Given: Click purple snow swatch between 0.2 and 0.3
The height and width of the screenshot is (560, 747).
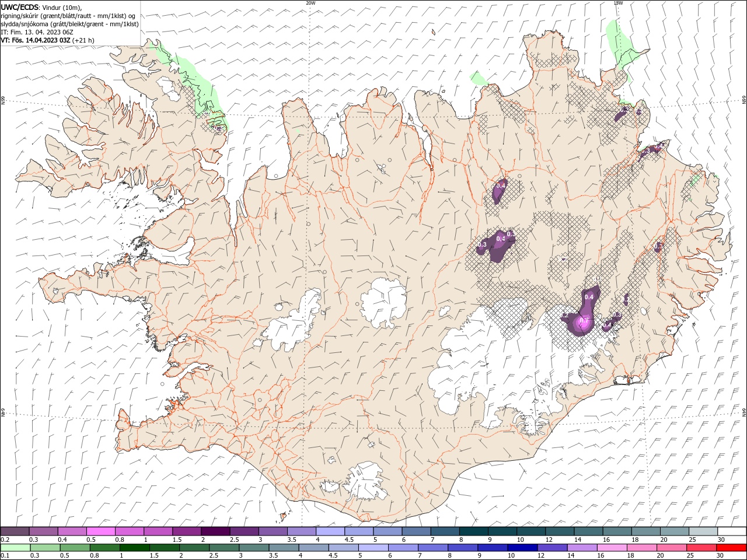Looking at the screenshot, I should (x=15, y=531).
